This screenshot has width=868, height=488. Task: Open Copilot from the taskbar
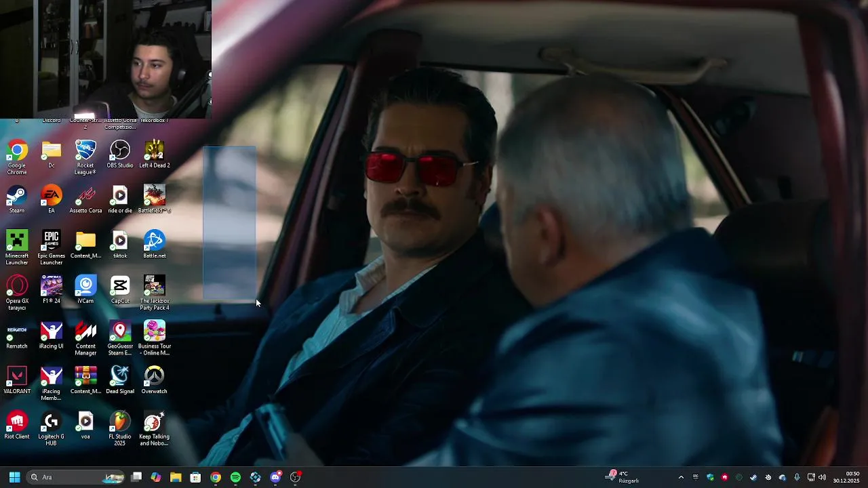pos(156,477)
